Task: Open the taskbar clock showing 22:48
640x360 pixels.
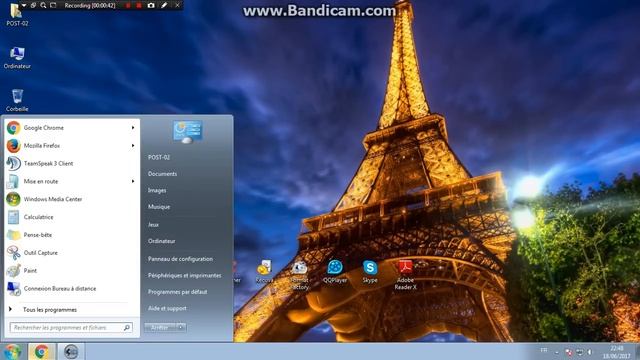Action: (617, 352)
